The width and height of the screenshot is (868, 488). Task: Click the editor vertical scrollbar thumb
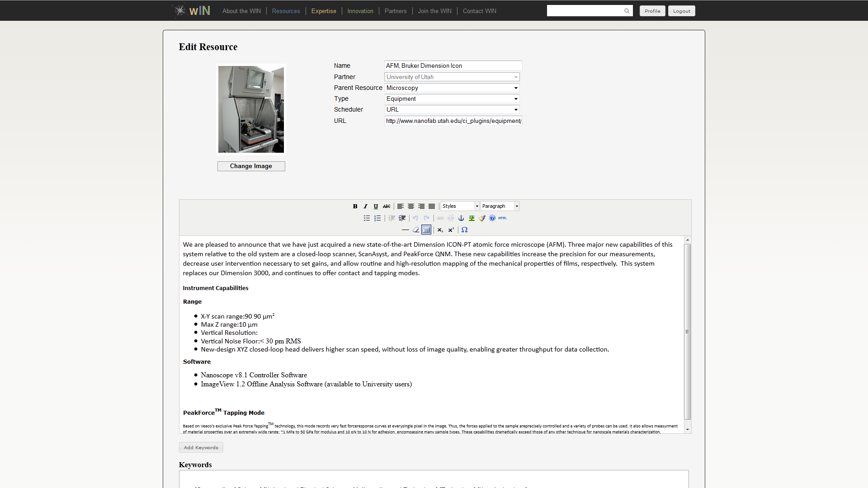(688, 332)
